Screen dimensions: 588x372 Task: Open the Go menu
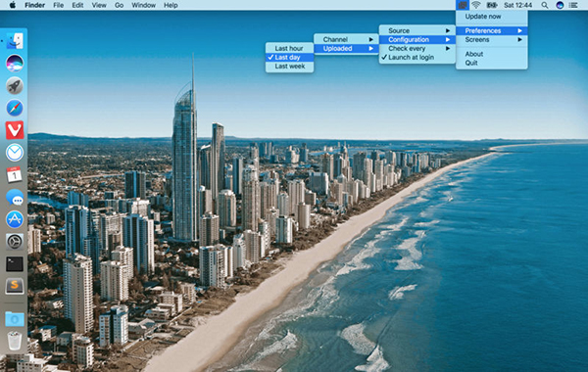(x=119, y=5)
